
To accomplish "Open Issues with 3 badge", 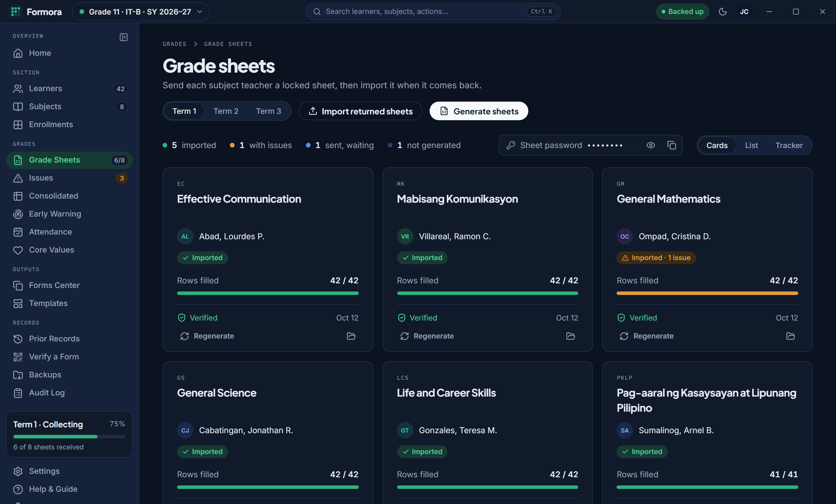I will pos(69,178).
